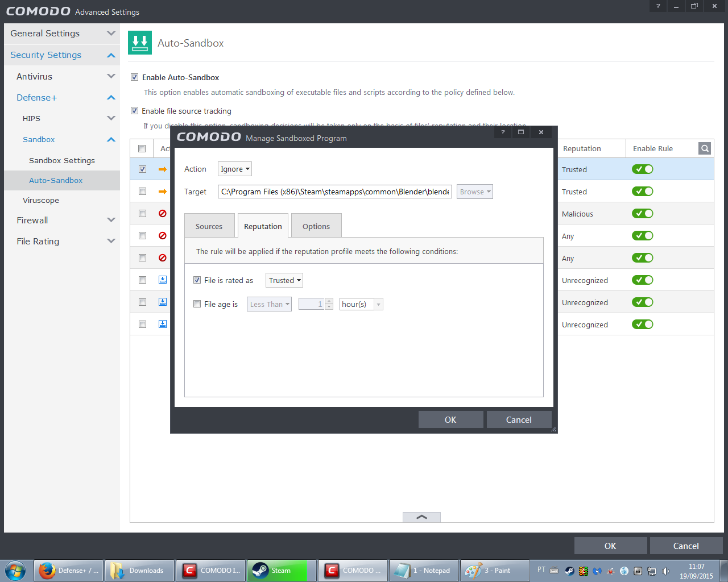Open the Paint taskbar item
The height and width of the screenshot is (582, 728).
pyautogui.click(x=495, y=570)
